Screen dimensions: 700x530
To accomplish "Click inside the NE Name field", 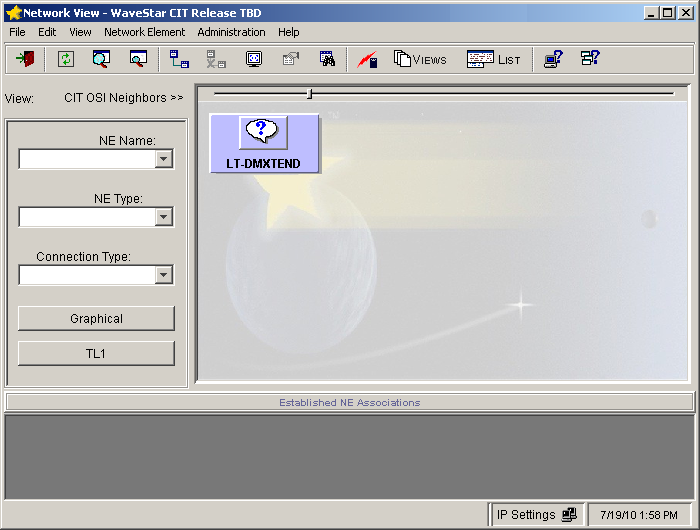I will point(88,159).
